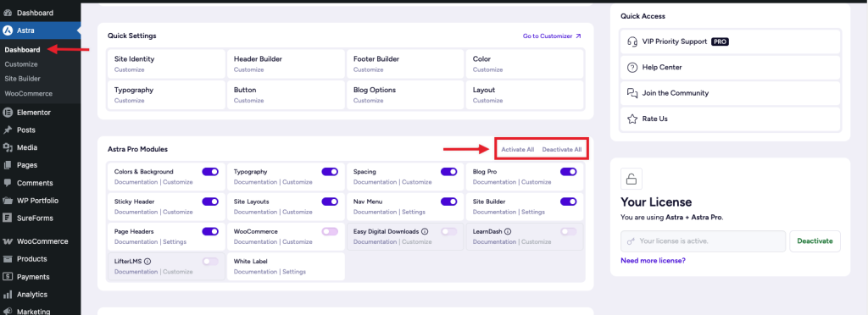This screenshot has width=868, height=315.
Task: Open Customize link under Button
Action: pos(248,101)
